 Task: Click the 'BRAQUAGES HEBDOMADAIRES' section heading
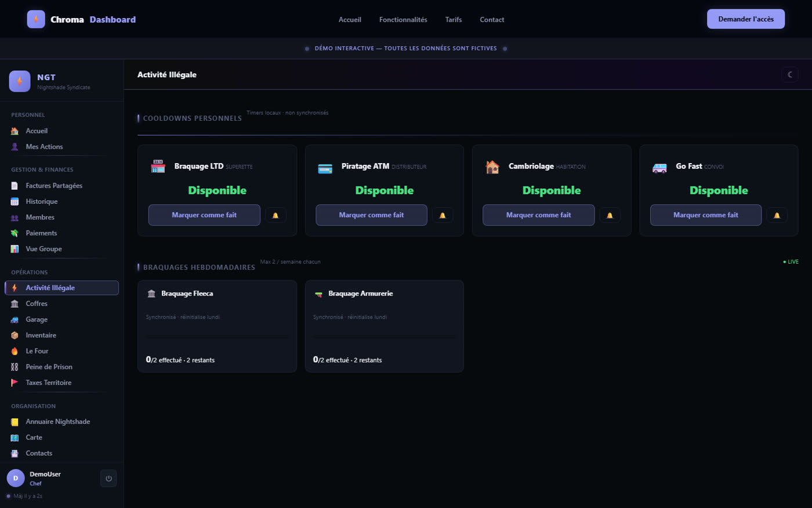click(x=199, y=268)
